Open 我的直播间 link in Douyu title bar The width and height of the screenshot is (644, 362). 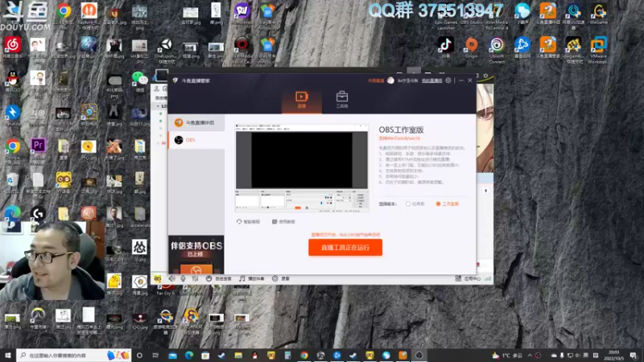pos(431,80)
